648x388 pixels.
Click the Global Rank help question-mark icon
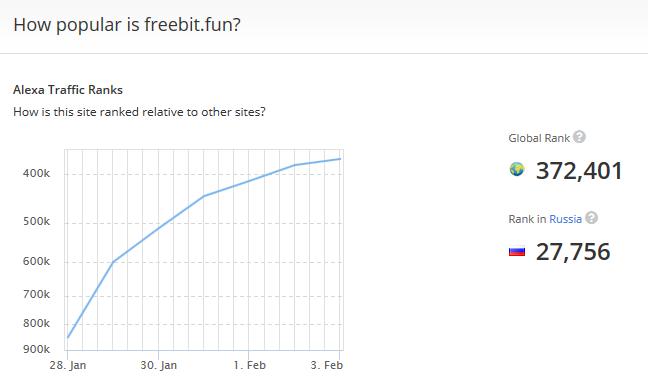[x=579, y=137]
